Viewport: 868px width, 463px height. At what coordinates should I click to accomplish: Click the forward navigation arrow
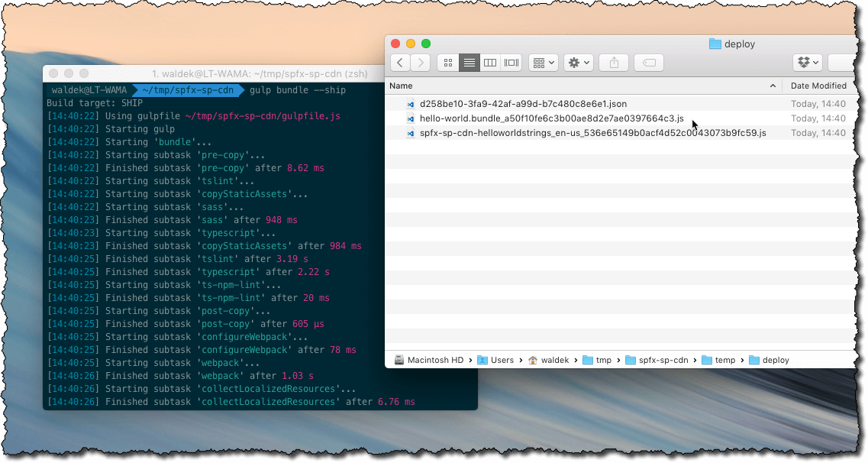[420, 63]
